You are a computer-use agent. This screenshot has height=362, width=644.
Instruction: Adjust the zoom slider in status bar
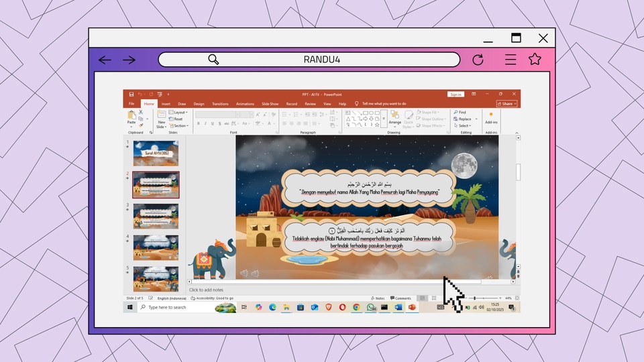pos(475,298)
